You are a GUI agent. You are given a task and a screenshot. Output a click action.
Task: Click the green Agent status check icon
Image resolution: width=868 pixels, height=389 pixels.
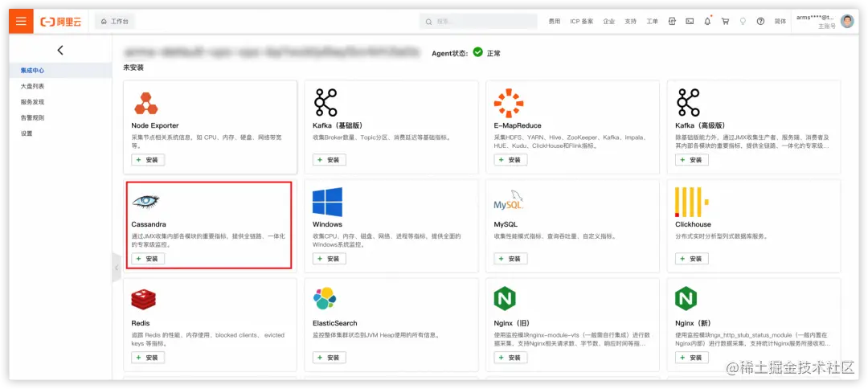pyautogui.click(x=477, y=53)
